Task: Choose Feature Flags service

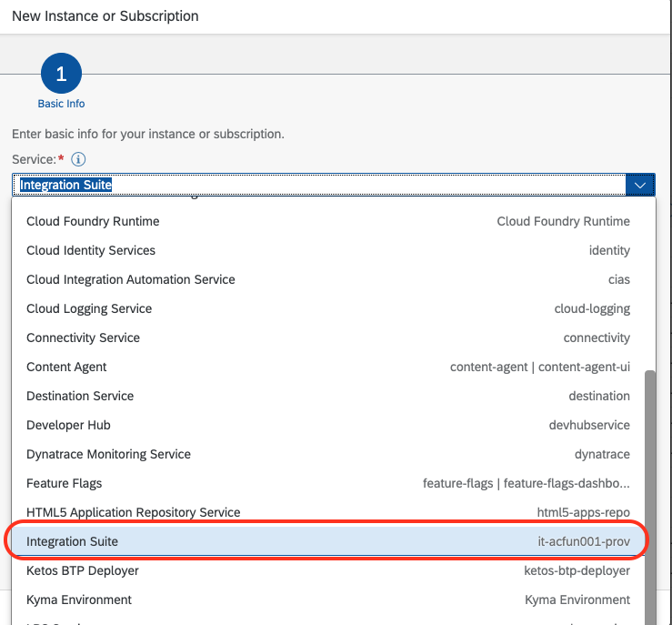Action: tap(328, 484)
